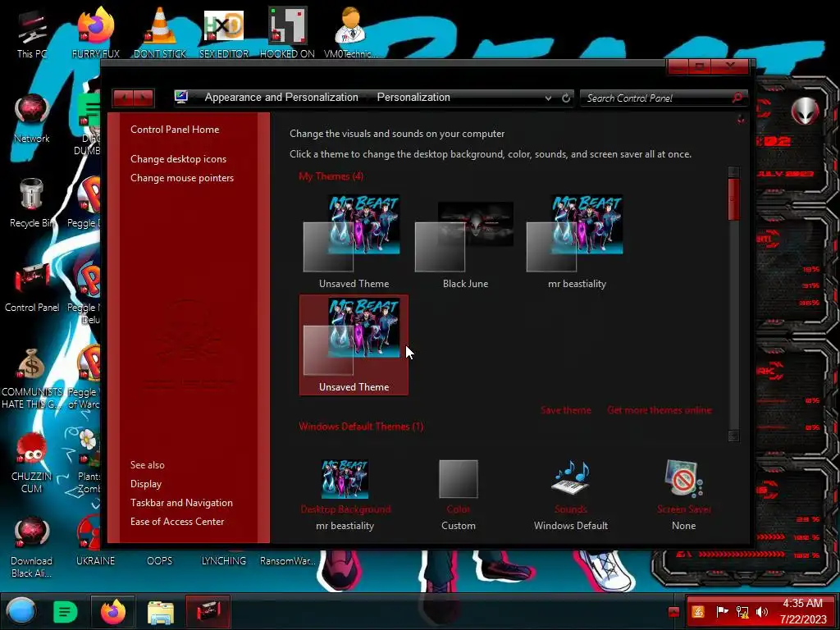The image size is (840, 630).
Task: Open HOOKED ON desktop shortcut
Action: [x=287, y=34]
